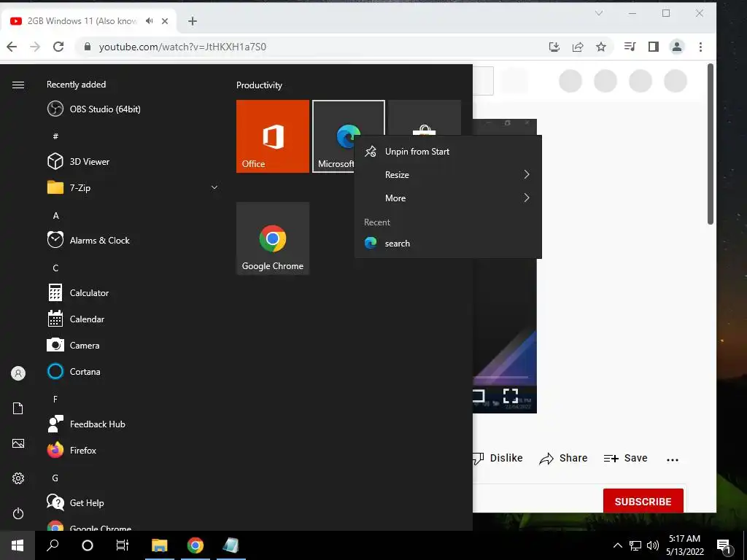Click the Power button in Start
Image resolution: width=747 pixels, height=560 pixels.
tap(18, 513)
